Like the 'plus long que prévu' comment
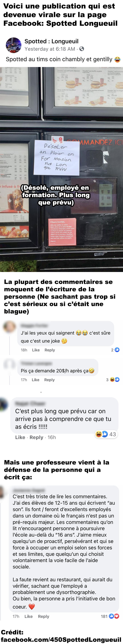This screenshot has height=644, width=123. 20,437
